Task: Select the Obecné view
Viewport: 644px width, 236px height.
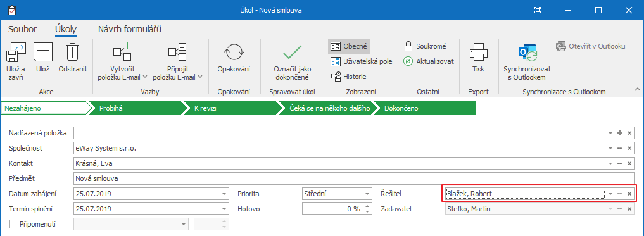Action: [x=349, y=46]
